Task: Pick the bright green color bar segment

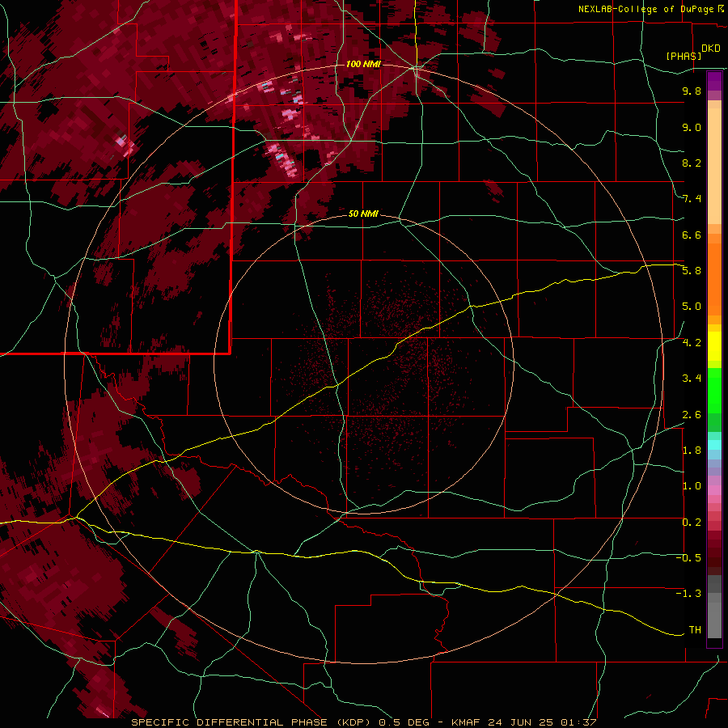Action: (x=714, y=390)
